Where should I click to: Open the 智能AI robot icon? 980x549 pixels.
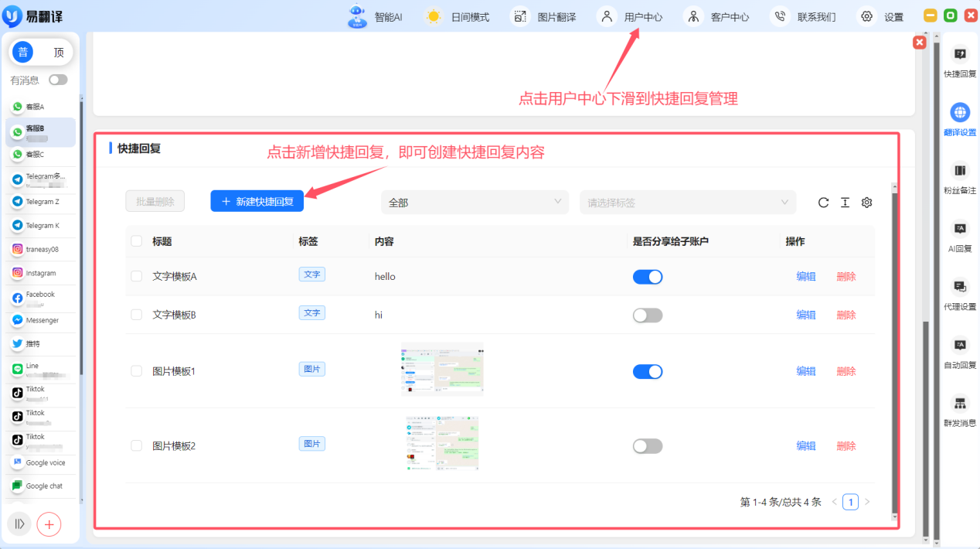point(357,16)
